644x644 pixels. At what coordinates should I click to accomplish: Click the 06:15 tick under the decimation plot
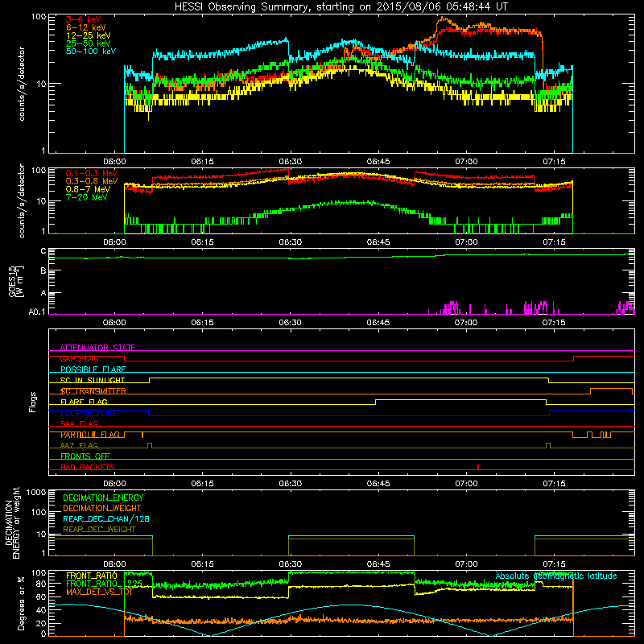[202, 564]
